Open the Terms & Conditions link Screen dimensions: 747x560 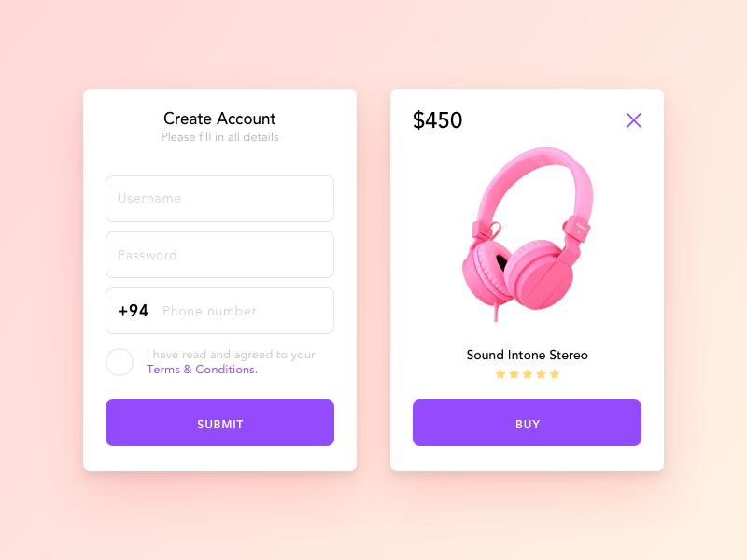pos(202,370)
